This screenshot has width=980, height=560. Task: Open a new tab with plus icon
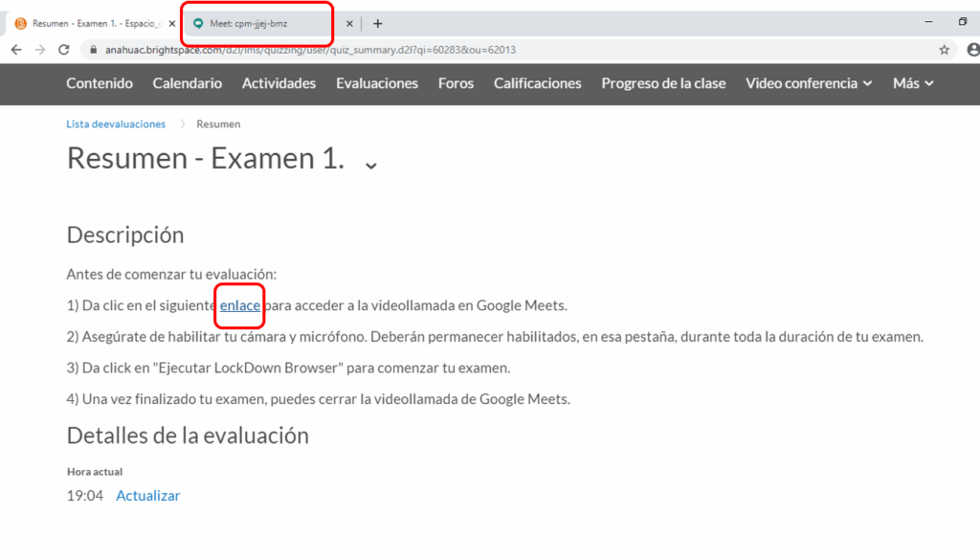378,23
